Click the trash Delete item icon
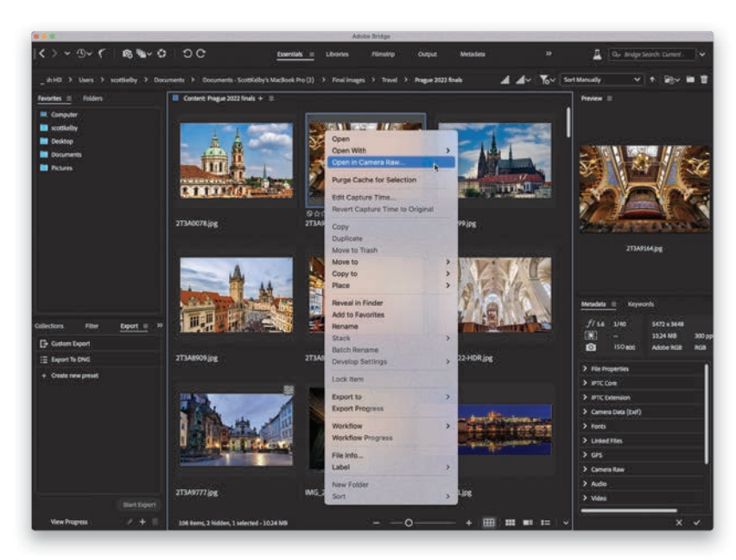The image size is (736, 560). (x=704, y=80)
